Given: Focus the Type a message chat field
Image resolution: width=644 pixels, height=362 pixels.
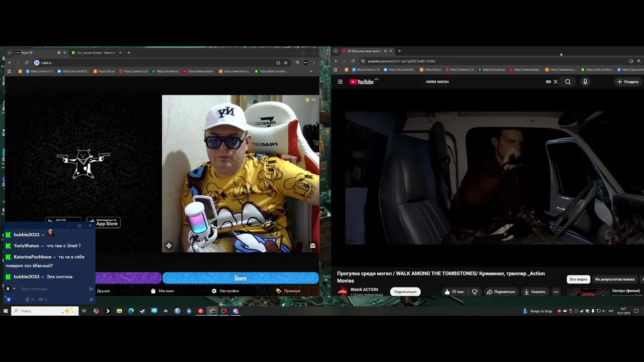Looking at the screenshot, I should [x=53, y=289].
